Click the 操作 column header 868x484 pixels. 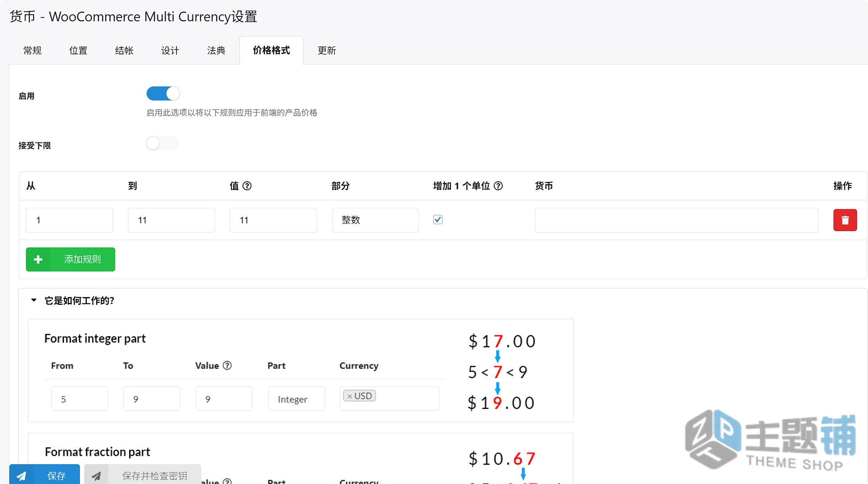click(x=842, y=186)
